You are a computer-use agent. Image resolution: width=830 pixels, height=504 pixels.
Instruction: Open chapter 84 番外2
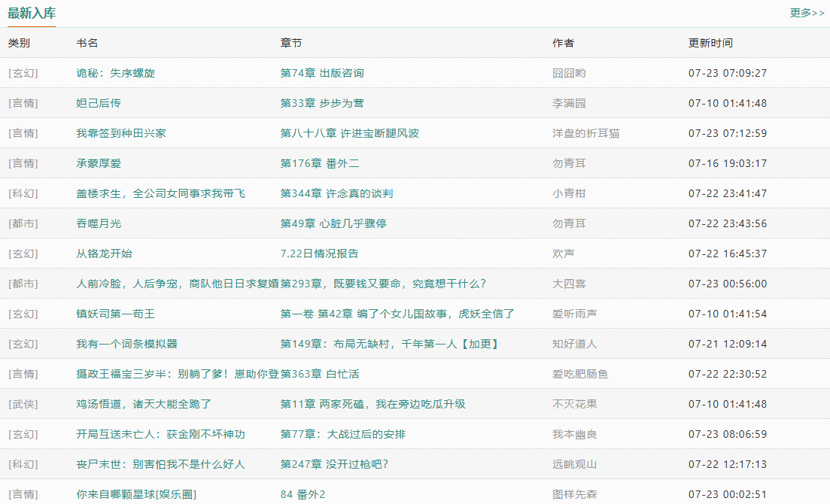(303, 496)
